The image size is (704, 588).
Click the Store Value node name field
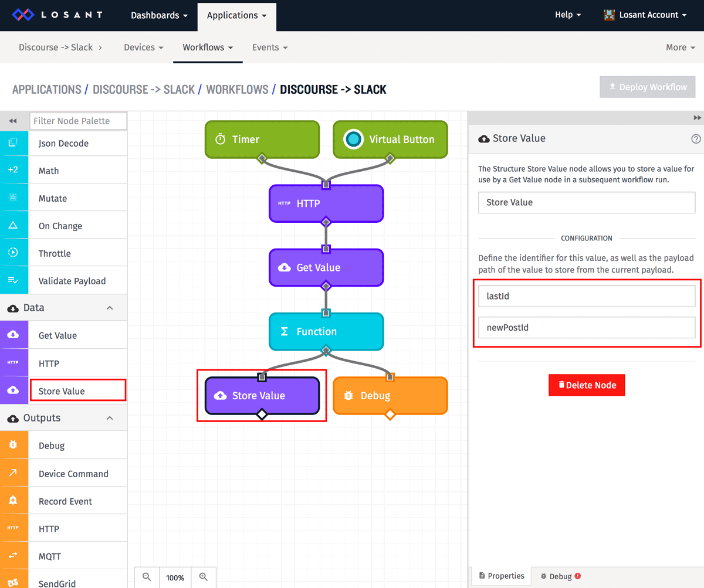(x=587, y=202)
